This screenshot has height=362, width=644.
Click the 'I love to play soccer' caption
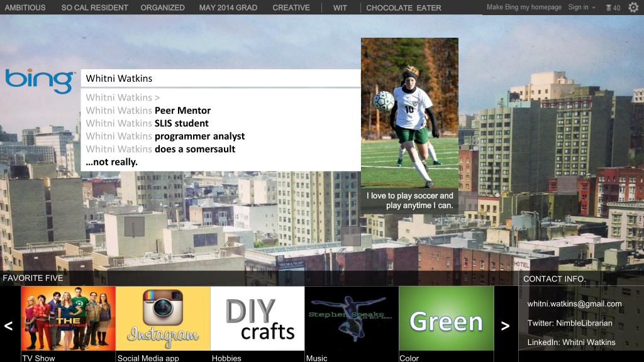(x=409, y=200)
